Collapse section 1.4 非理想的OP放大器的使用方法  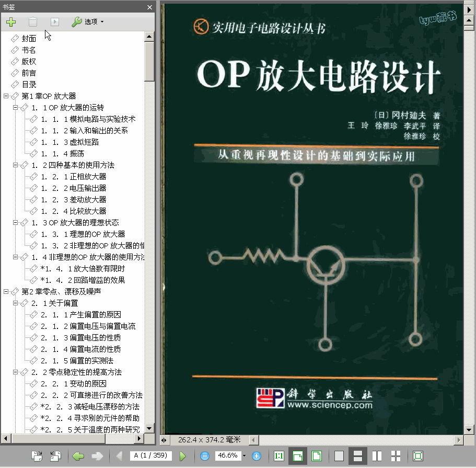(x=16, y=257)
